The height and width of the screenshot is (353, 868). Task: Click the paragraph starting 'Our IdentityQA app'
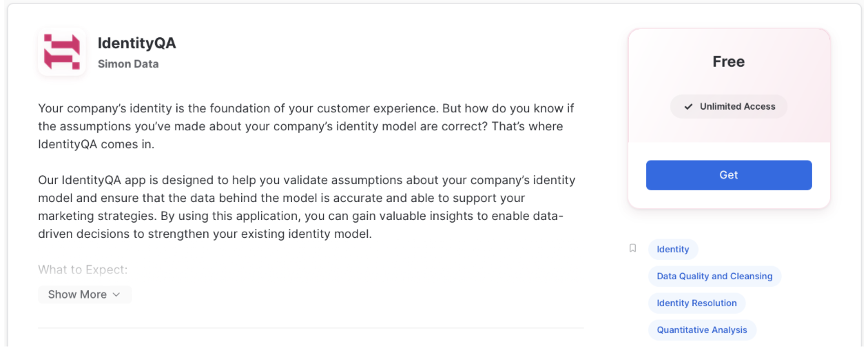[x=307, y=207]
